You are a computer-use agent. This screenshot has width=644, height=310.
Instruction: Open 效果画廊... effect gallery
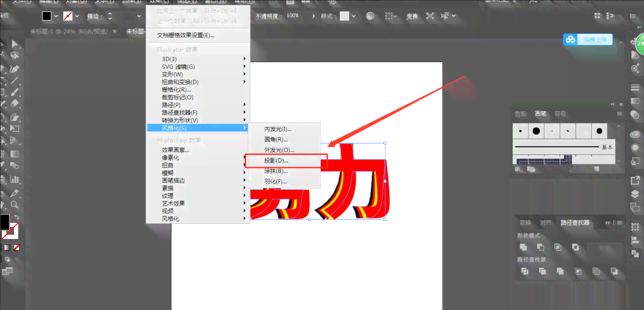tap(198, 150)
